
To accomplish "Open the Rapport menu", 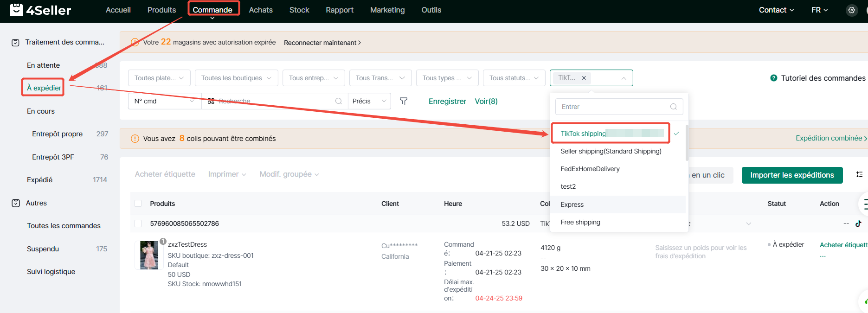I will [340, 10].
